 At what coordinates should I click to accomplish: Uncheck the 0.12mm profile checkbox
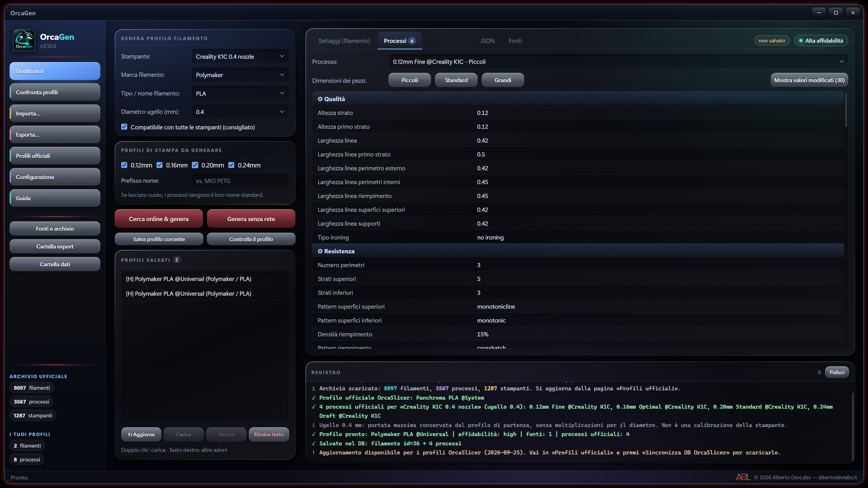124,165
